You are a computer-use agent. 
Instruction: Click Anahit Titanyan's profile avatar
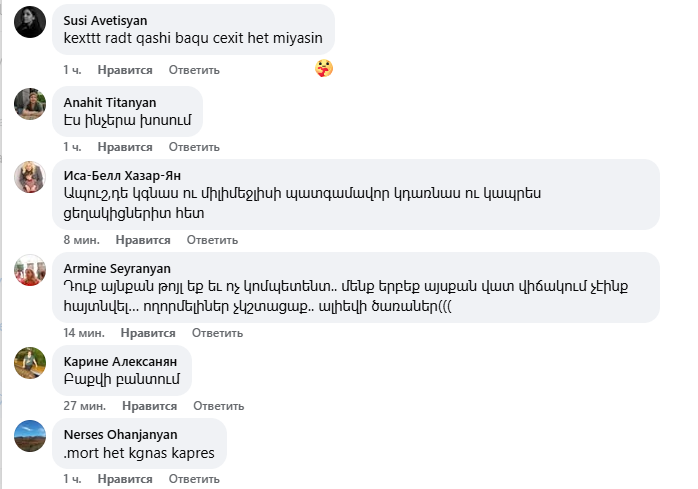(x=30, y=103)
